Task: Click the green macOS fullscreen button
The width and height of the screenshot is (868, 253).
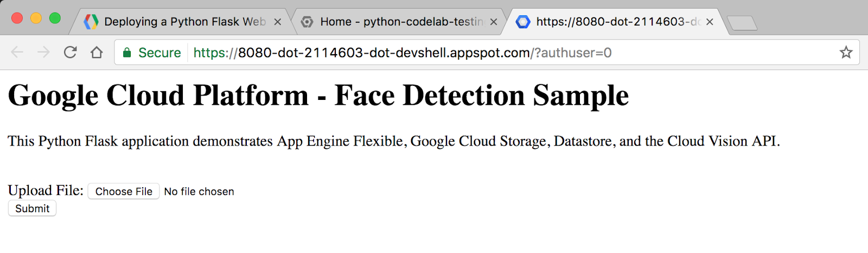Action: pos(55,18)
